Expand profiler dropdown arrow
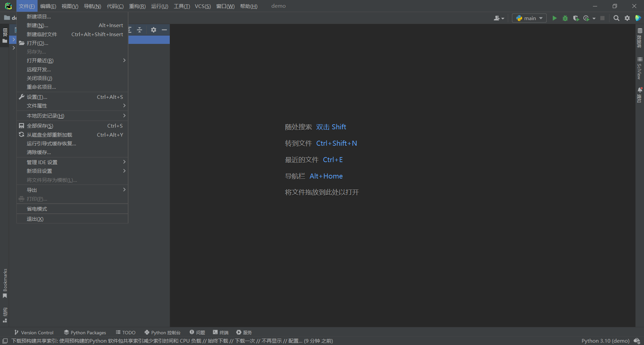 point(594,18)
